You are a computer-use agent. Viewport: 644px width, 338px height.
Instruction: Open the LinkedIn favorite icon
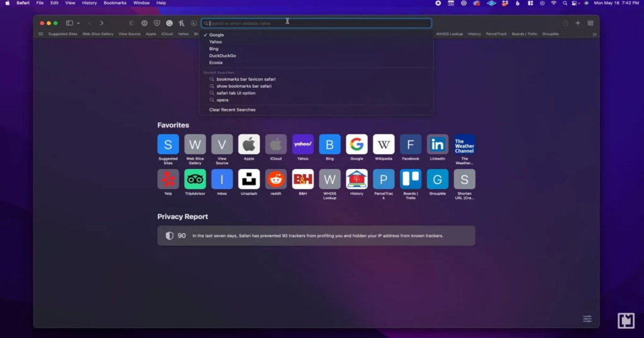437,144
